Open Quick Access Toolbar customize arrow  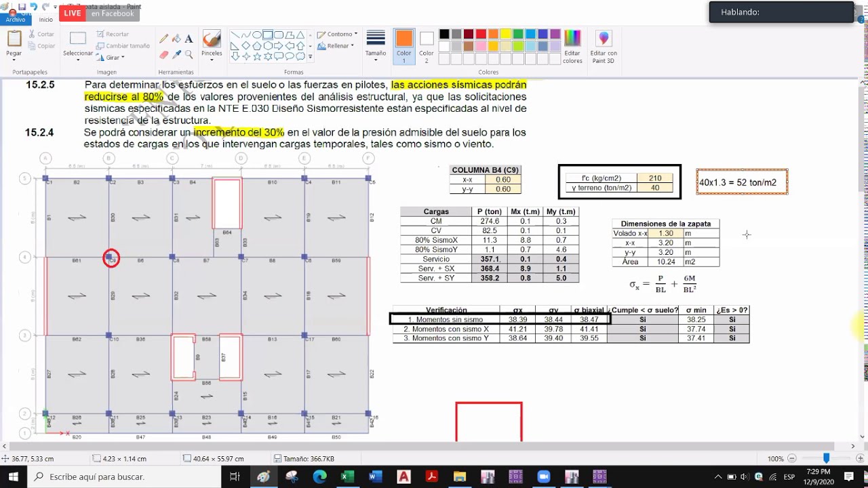pos(55,7)
